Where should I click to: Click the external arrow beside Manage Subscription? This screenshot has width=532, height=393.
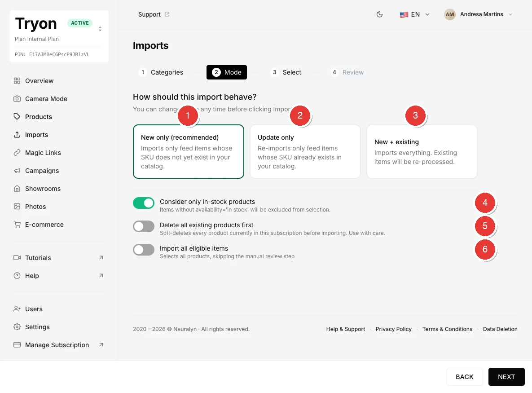(101, 345)
